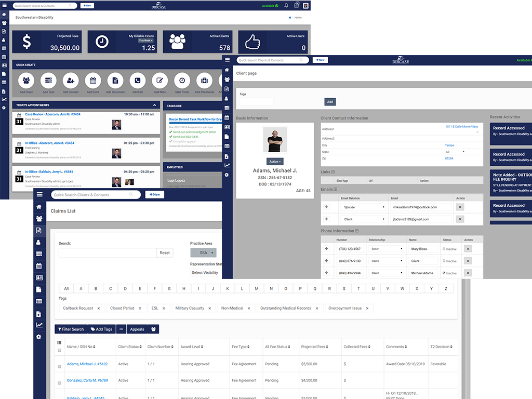Check the select-all checkbox in claims table

coord(59,350)
